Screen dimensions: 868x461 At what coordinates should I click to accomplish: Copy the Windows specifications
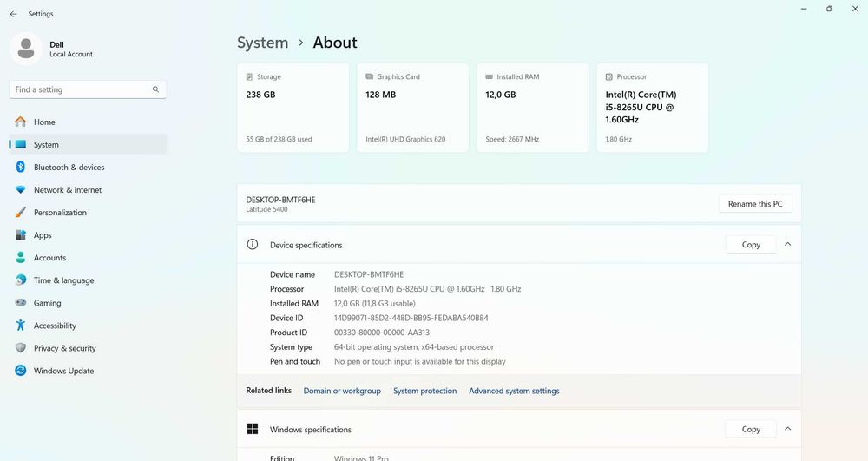[x=751, y=430]
